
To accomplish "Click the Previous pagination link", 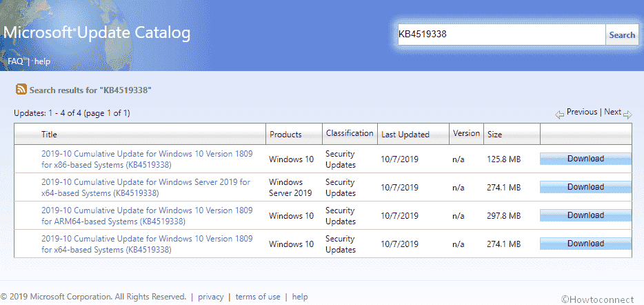I will tap(582, 112).
